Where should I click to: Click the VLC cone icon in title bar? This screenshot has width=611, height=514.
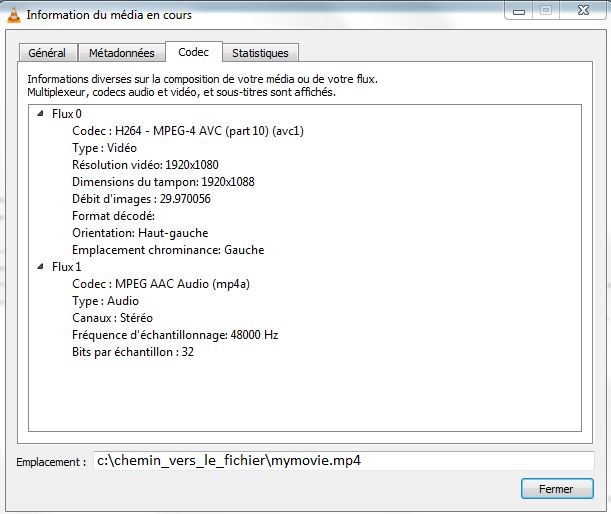click(14, 15)
